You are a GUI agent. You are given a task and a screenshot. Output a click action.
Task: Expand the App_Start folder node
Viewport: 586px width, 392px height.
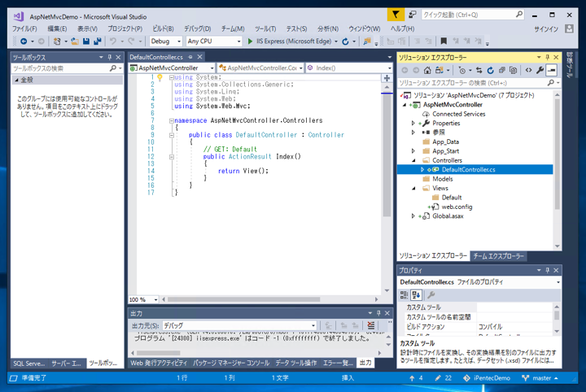(413, 151)
